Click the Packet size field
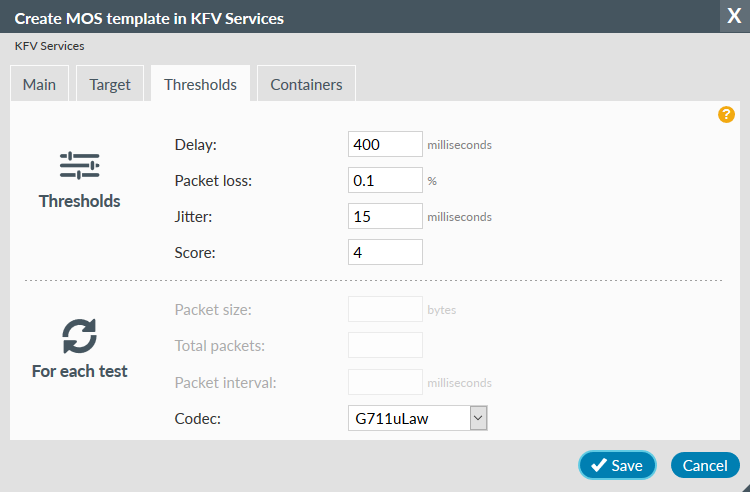750x492 pixels. coord(385,310)
